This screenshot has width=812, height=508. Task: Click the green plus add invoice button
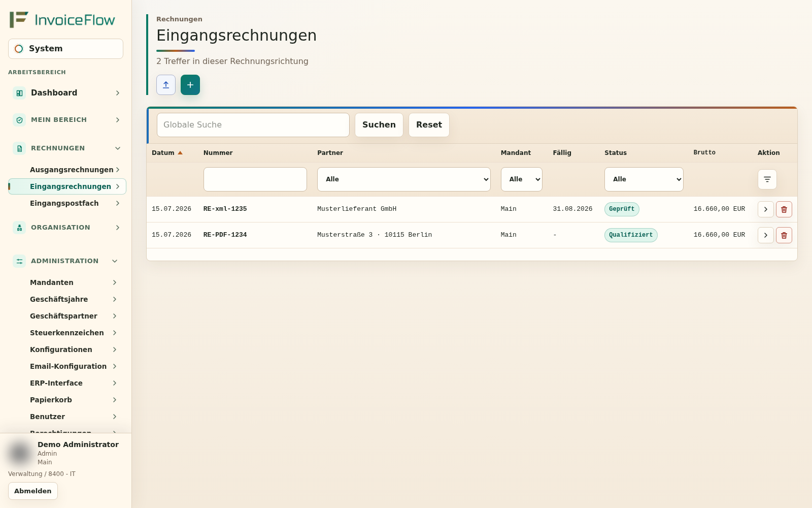(x=190, y=85)
